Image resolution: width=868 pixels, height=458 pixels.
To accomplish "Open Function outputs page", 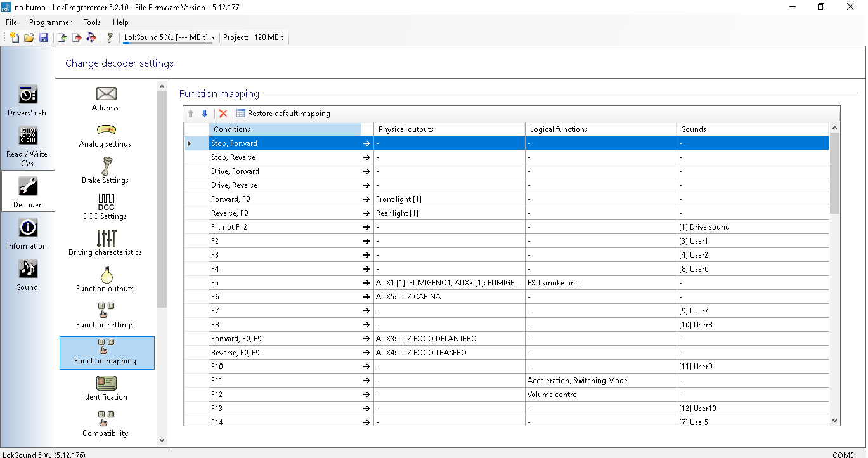I will click(x=106, y=279).
